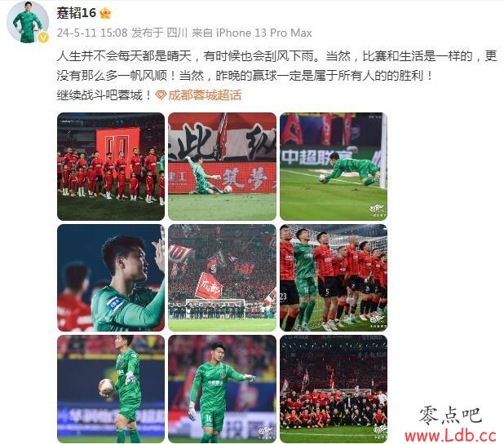Open the team lineup with children photo
The width and height of the screenshot is (504, 444).
(x=111, y=166)
